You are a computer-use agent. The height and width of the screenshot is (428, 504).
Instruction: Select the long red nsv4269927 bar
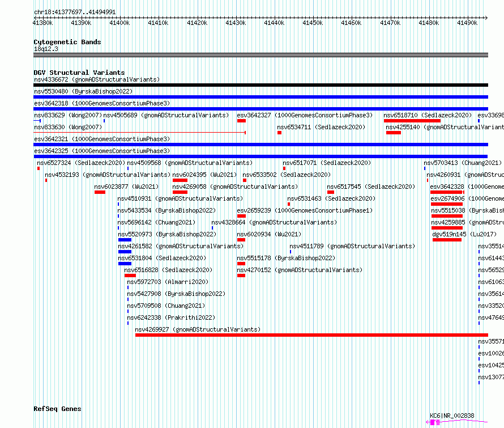pos(312,336)
